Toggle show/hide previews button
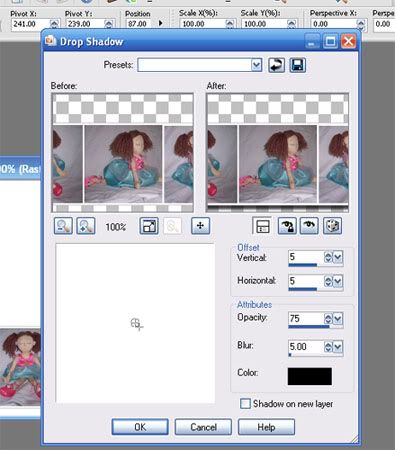The width and height of the screenshot is (395, 450). tap(262, 226)
